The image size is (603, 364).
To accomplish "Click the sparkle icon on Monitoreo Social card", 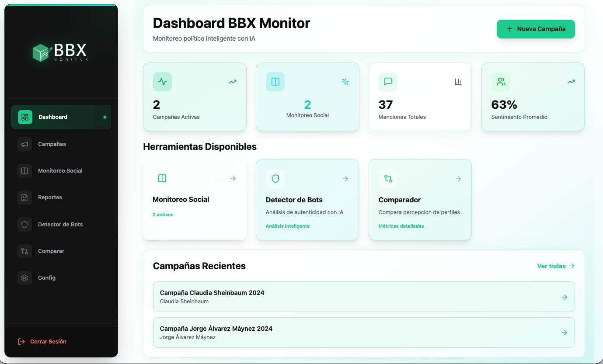I will [x=345, y=82].
